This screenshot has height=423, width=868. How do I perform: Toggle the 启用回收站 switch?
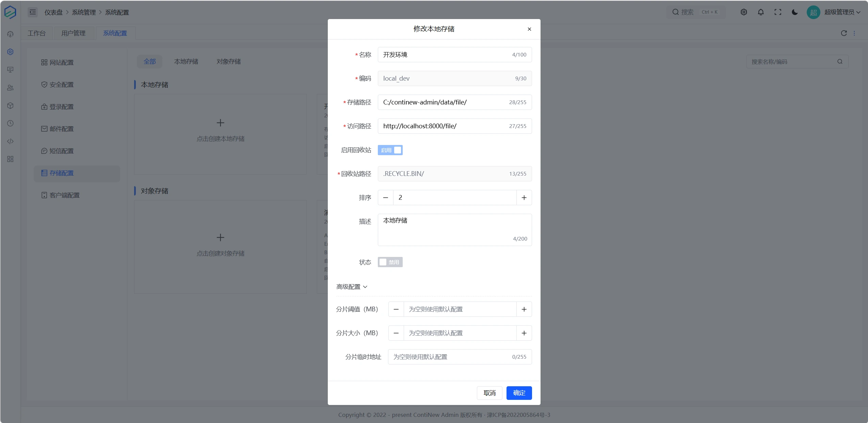pyautogui.click(x=390, y=150)
